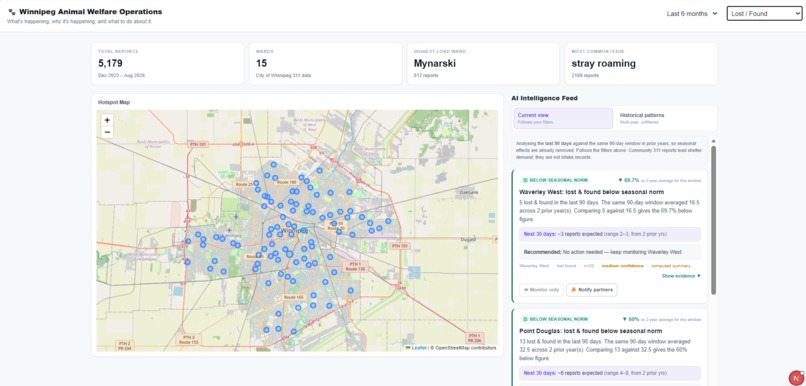
Task: Click the Total Reports value 5,179
Action: click(111, 64)
